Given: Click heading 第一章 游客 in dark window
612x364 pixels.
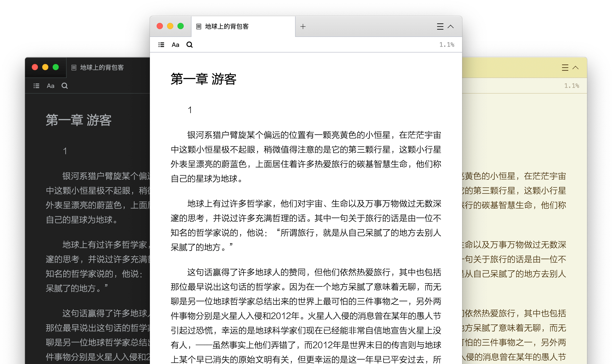Looking at the screenshot, I should pos(79,120).
